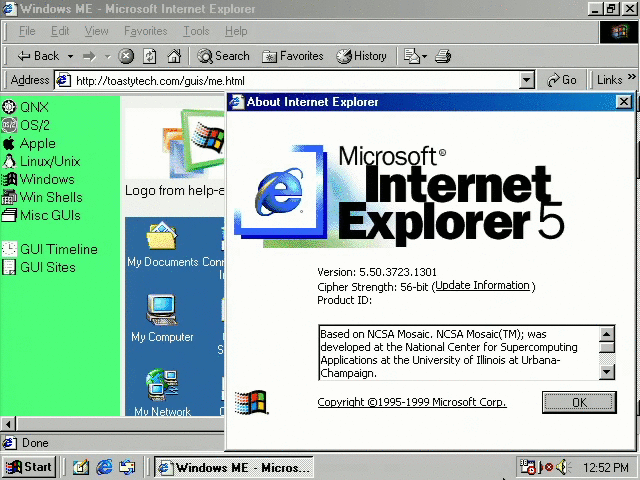Viewport: 640px width, 480px height.
Task: Show the History pane
Action: tap(361, 56)
